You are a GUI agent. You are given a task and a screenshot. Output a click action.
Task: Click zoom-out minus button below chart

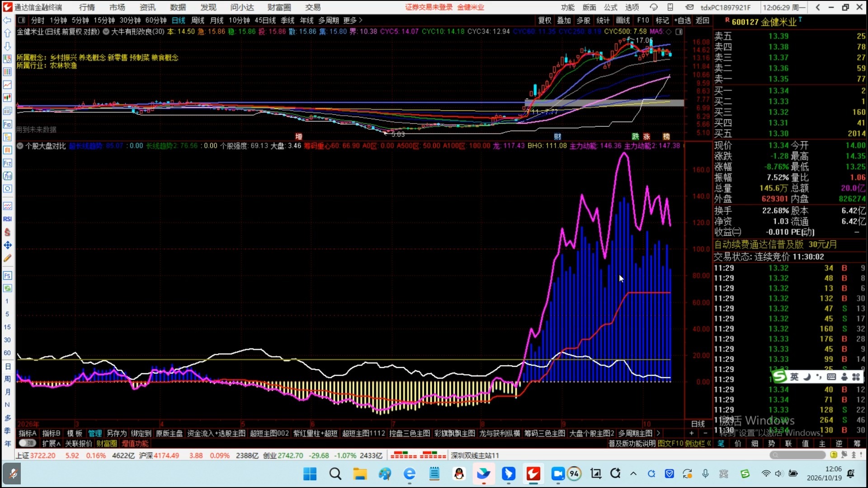(705, 433)
